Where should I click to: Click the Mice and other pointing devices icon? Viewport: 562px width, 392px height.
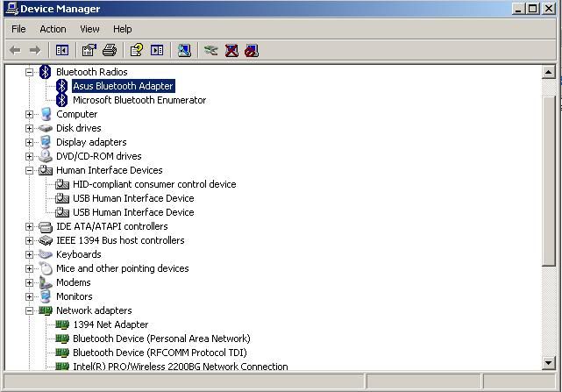46,268
